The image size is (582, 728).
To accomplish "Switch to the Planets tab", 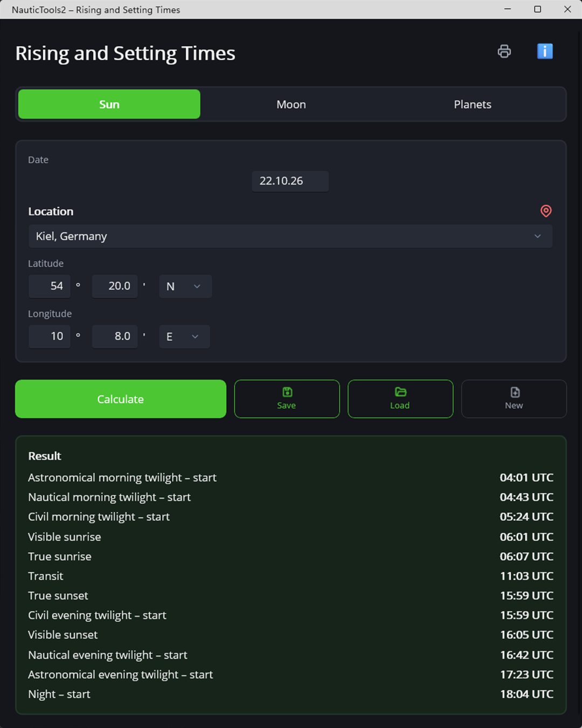I will (473, 105).
